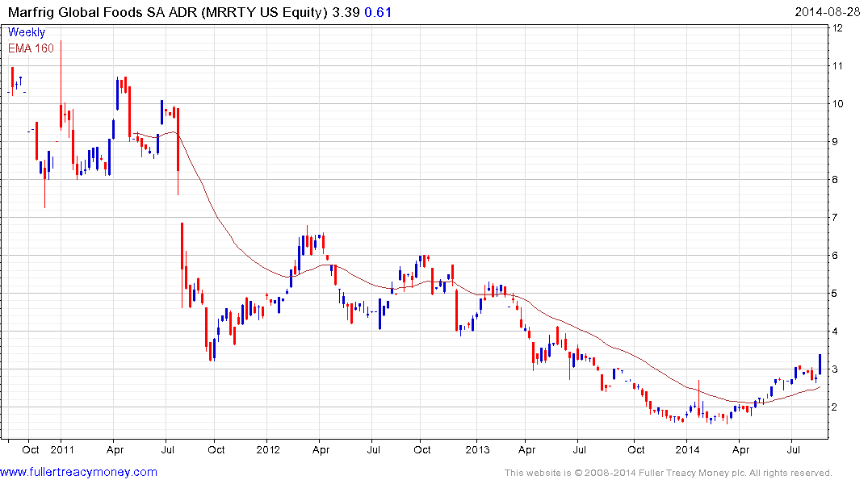Click the y-axis price label '9'
This screenshot has width=868, height=484.
tap(836, 142)
